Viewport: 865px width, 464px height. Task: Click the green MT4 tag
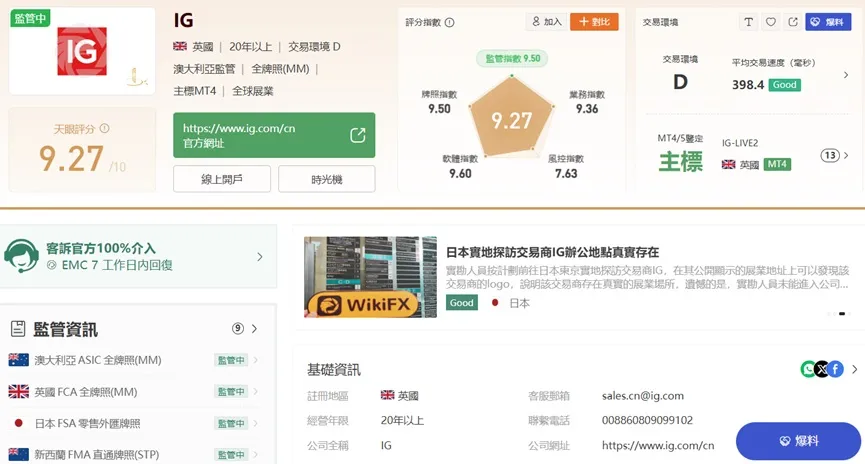click(x=777, y=164)
